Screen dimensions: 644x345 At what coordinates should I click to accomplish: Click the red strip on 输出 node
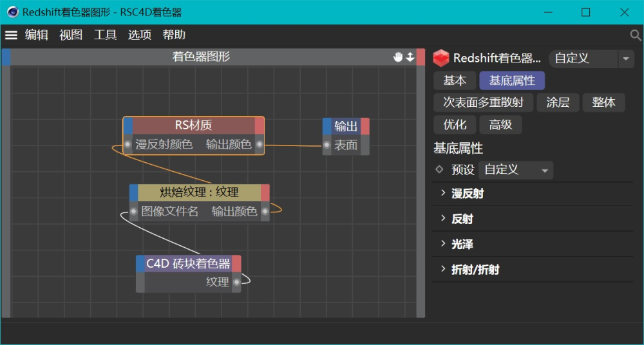(365, 126)
